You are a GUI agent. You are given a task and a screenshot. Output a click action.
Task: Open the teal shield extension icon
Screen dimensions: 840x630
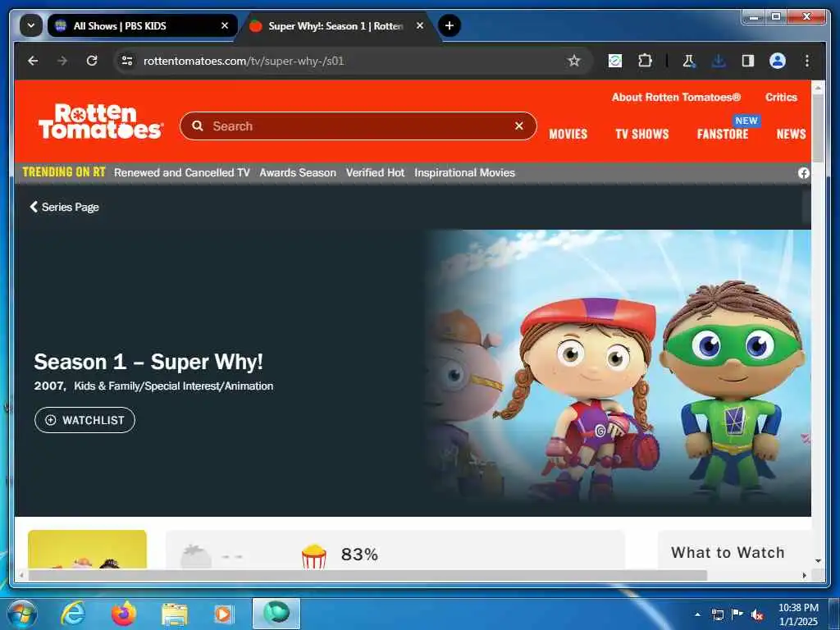(x=615, y=61)
